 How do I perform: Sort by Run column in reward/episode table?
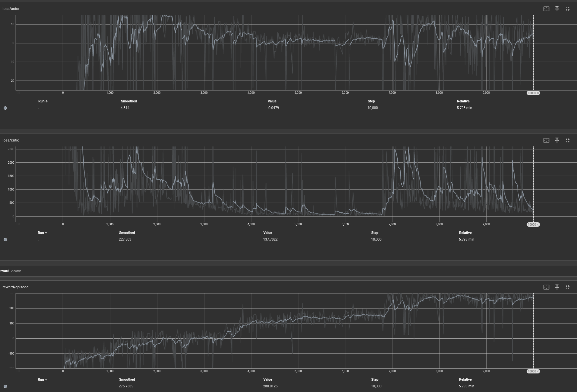[42, 380]
